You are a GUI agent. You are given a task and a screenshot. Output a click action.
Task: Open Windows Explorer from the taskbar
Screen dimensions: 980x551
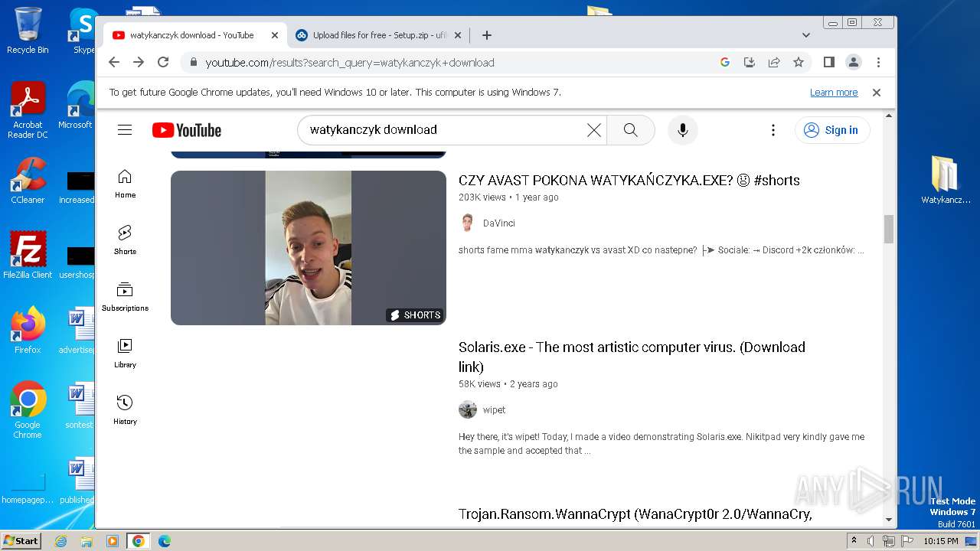point(87,541)
